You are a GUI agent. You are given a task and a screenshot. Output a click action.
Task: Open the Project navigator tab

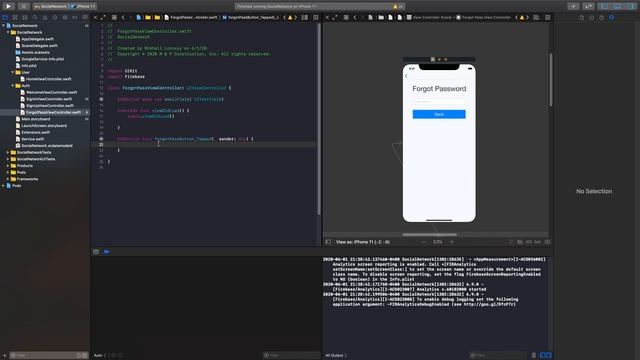pos(5,18)
